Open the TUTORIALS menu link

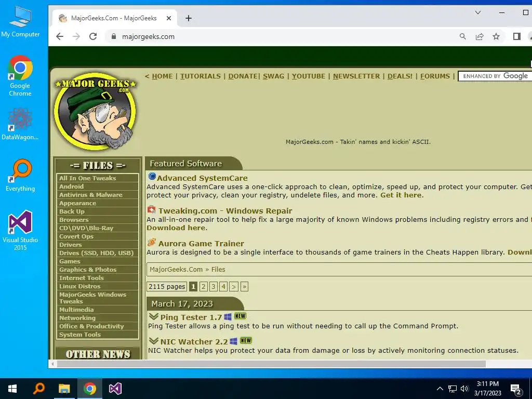(200, 76)
